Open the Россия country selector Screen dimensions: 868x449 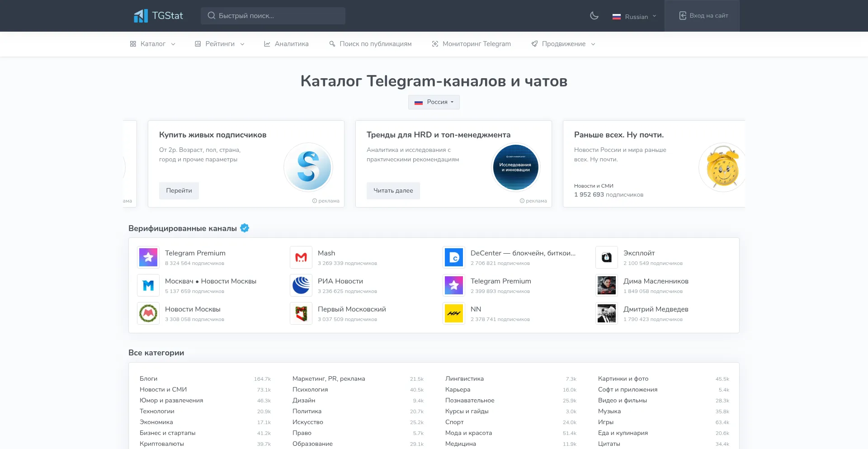point(434,102)
